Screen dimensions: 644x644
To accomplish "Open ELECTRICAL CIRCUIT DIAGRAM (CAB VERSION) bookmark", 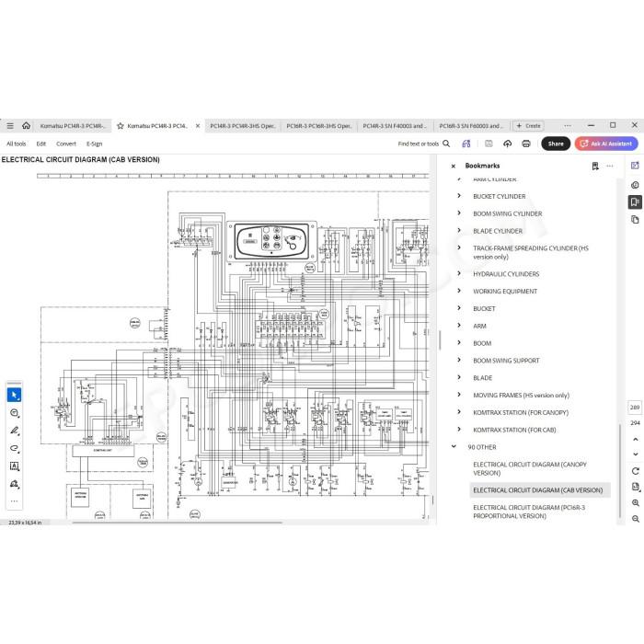I will click(538, 490).
